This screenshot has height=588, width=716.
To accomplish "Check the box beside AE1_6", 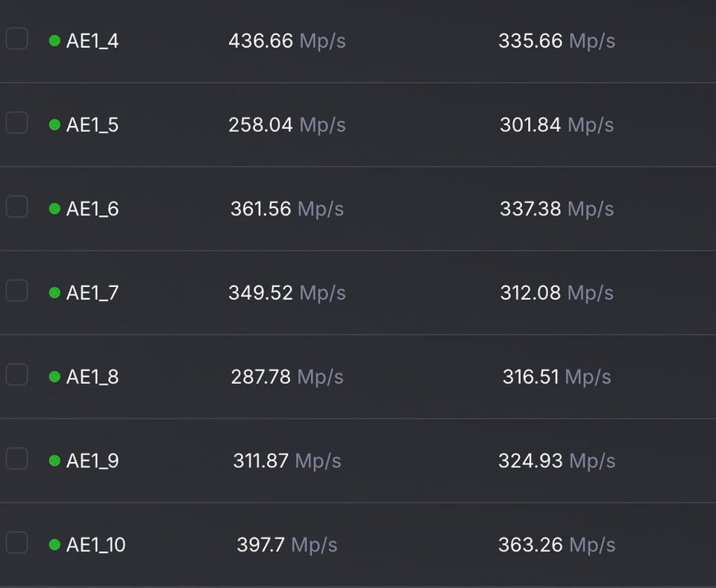I will (16, 206).
